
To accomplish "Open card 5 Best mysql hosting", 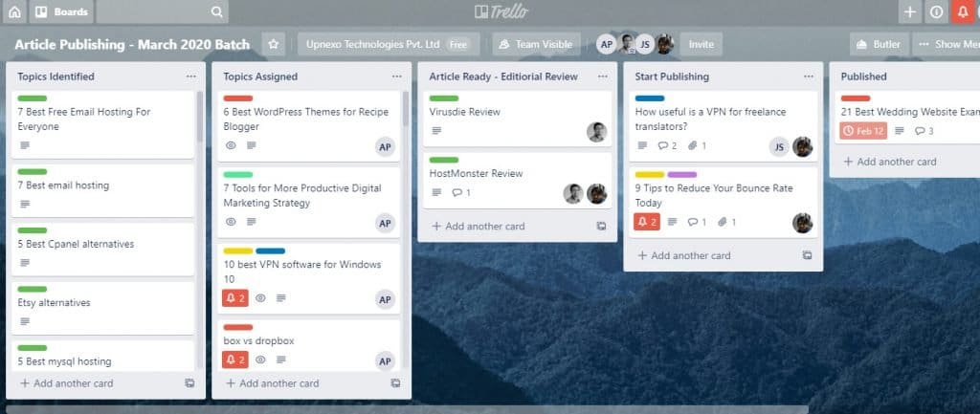I will (x=103, y=356).
